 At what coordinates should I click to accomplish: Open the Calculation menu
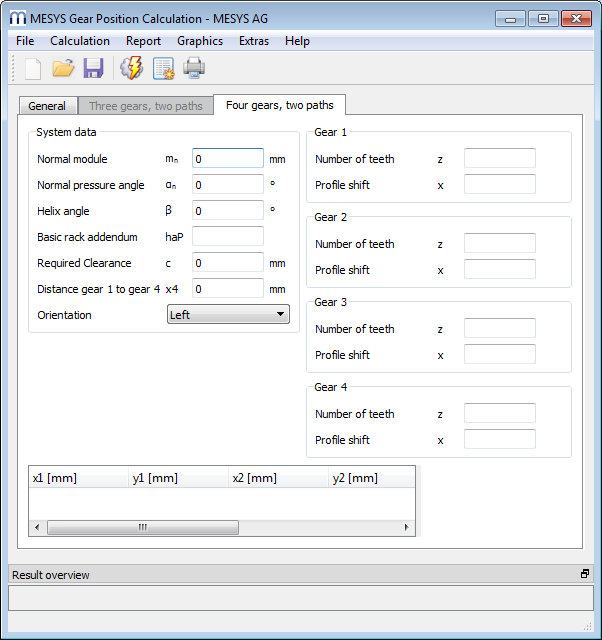(80, 41)
